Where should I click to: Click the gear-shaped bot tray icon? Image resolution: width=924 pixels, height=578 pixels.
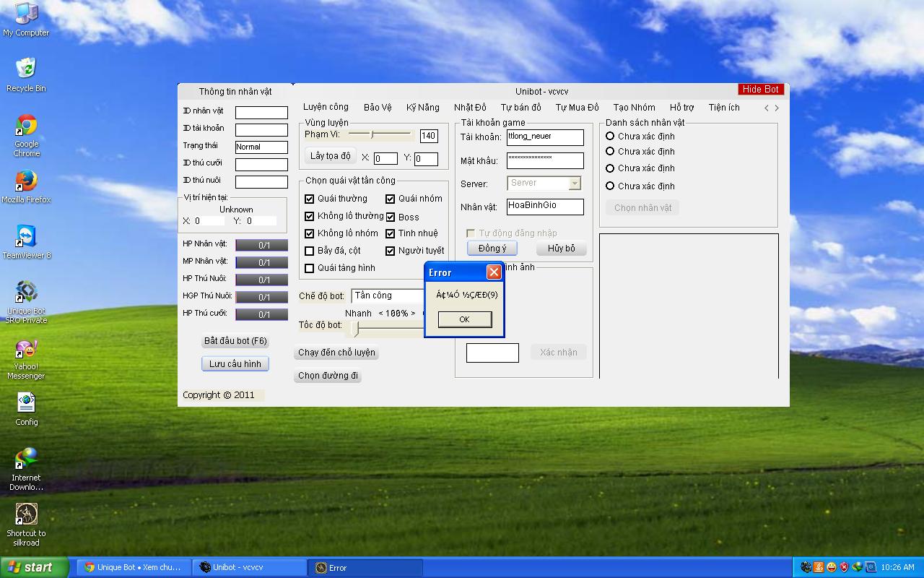[806, 567]
